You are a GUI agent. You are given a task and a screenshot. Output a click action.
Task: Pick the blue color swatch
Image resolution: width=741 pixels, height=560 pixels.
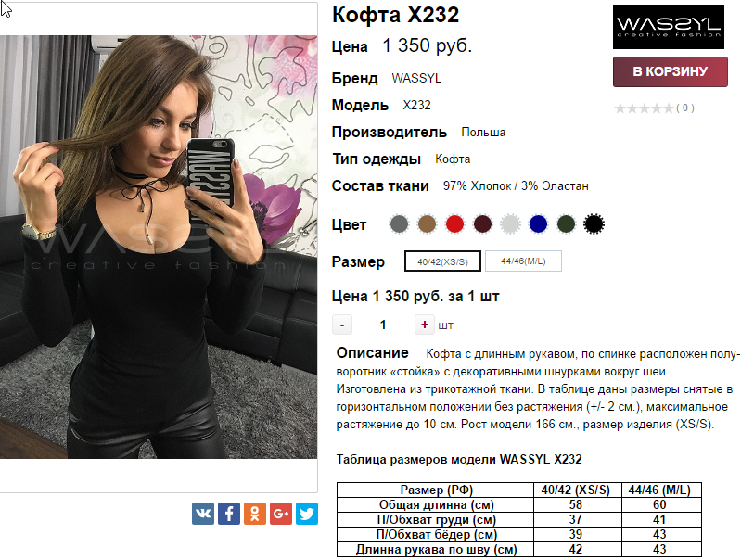point(538,224)
